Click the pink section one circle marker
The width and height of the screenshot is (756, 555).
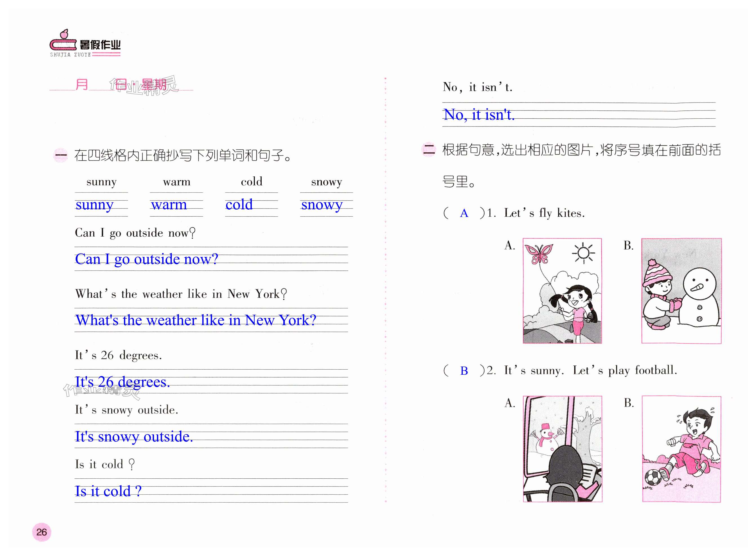(61, 155)
